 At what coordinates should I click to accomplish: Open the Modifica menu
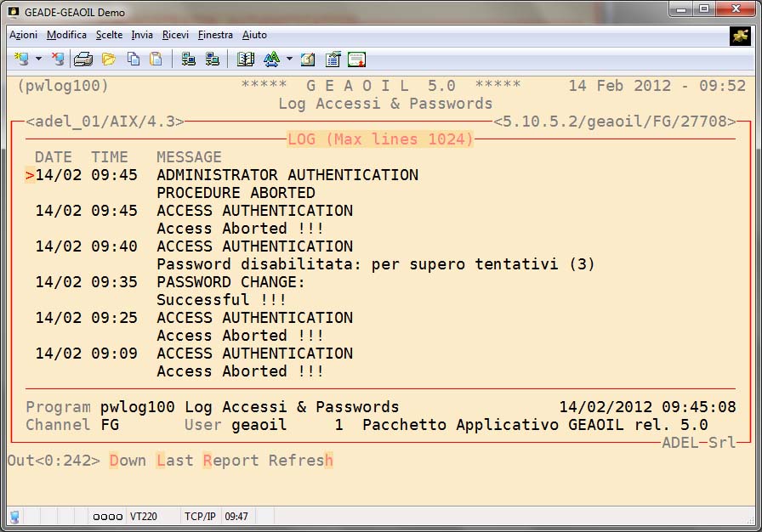[x=66, y=35]
